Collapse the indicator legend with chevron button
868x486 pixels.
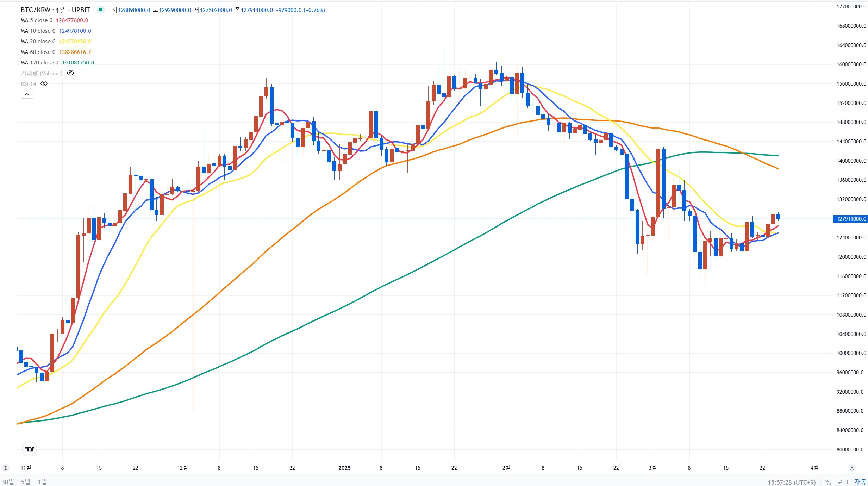[x=27, y=94]
